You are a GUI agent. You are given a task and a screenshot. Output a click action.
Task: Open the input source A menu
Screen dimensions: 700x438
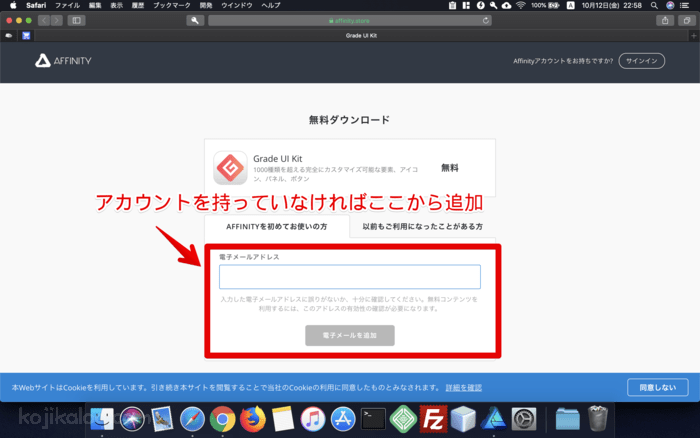[571, 5]
